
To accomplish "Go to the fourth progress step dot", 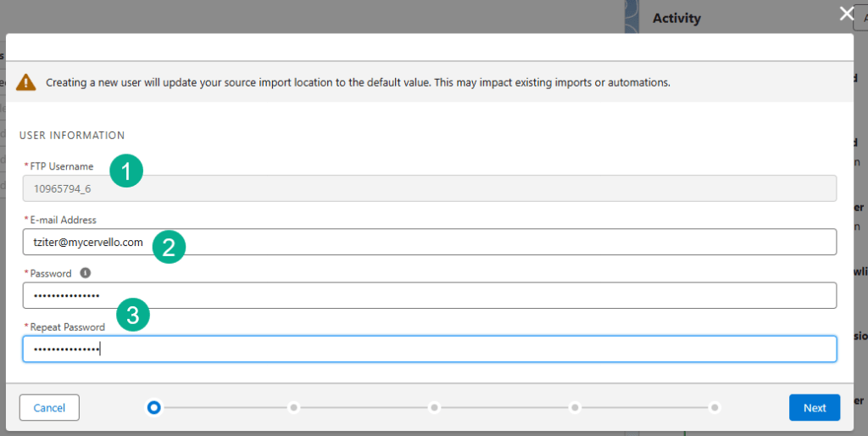I will tap(575, 407).
